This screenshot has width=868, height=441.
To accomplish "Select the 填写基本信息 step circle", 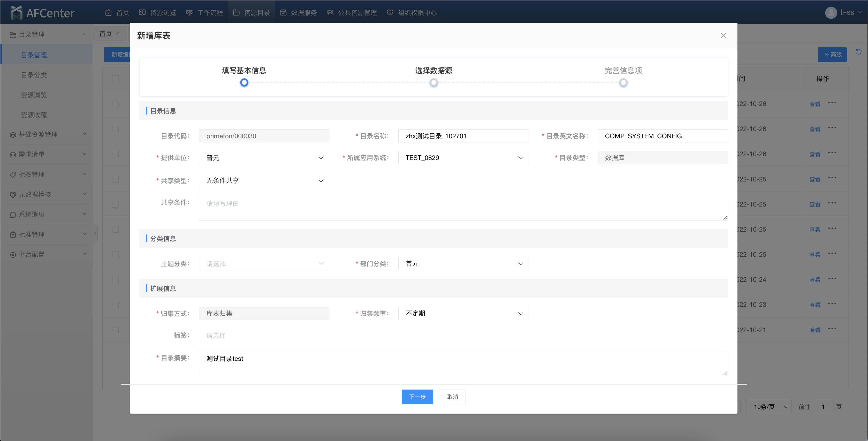I will [244, 82].
